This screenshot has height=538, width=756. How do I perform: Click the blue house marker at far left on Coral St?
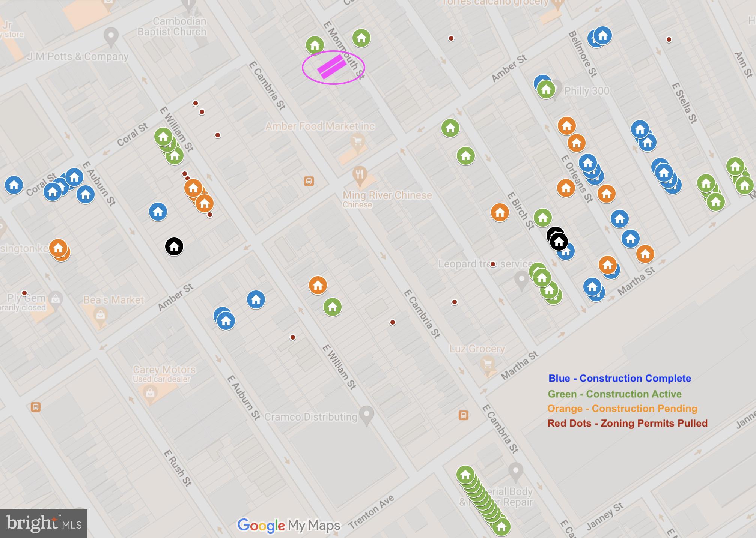click(x=14, y=185)
